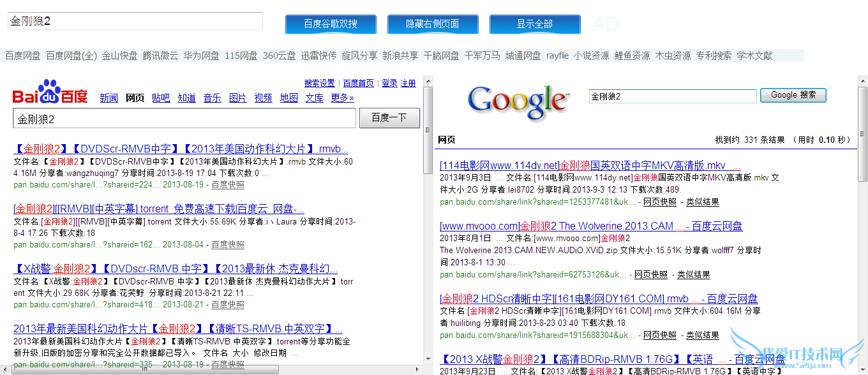Choose 华为网盘 in the source list
Image resolution: width=868 pixels, height=375 pixels.
pyautogui.click(x=201, y=55)
